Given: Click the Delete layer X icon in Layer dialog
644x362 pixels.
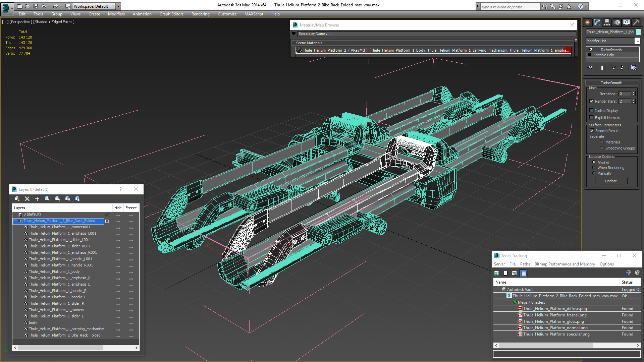Looking at the screenshot, I should pyautogui.click(x=27, y=199).
